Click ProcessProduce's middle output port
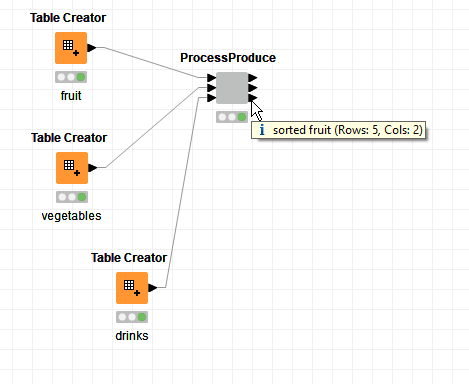This screenshot has width=469, height=384. (253, 88)
